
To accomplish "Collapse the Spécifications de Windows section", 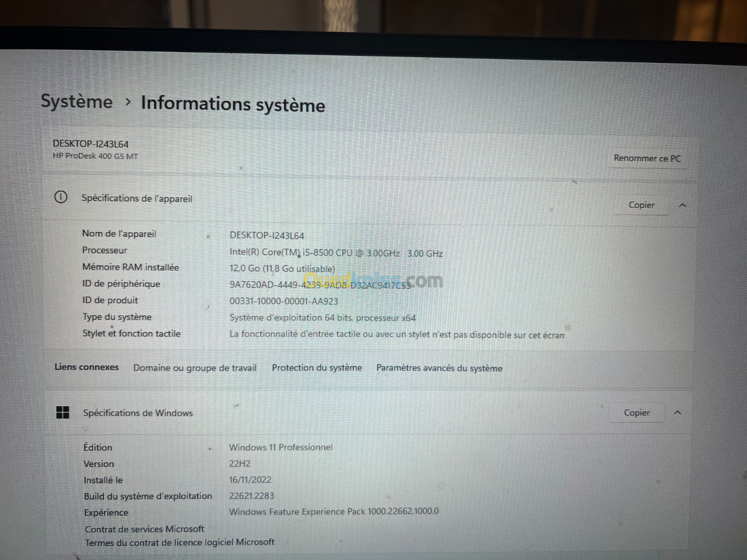I will [x=677, y=413].
